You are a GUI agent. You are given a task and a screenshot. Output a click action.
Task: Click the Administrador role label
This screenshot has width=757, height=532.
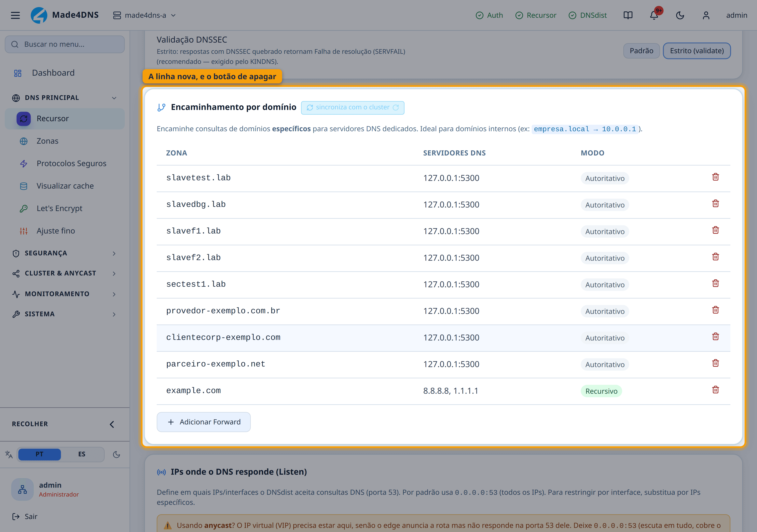pyautogui.click(x=59, y=494)
